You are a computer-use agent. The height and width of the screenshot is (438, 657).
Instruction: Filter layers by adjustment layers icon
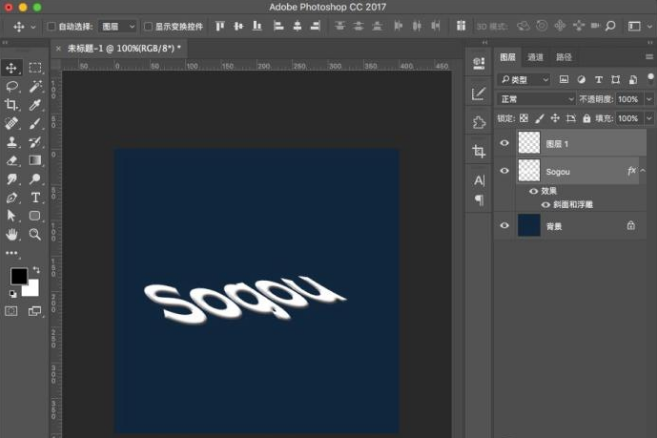pos(581,79)
